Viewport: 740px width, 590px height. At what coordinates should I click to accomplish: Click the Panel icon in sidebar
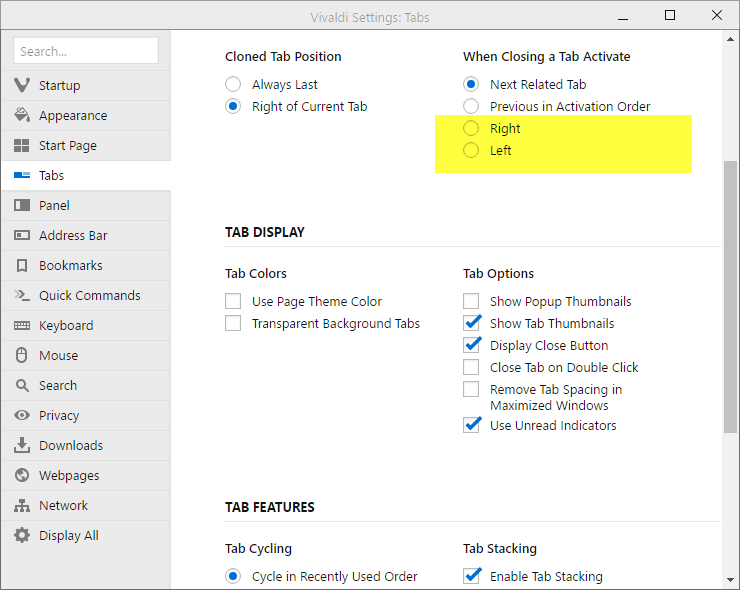pyautogui.click(x=22, y=205)
